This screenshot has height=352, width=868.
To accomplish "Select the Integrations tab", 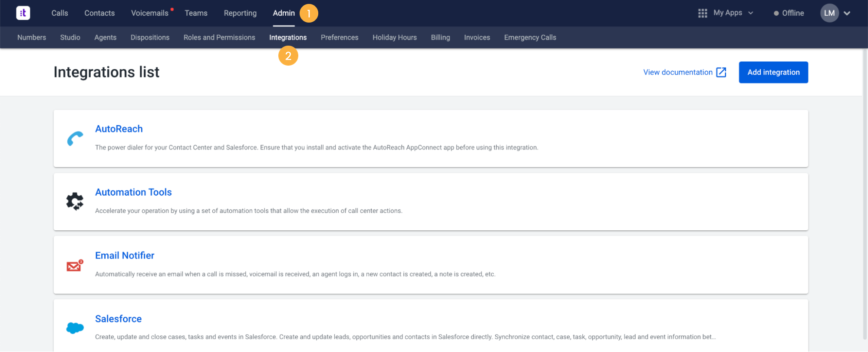I will [288, 37].
